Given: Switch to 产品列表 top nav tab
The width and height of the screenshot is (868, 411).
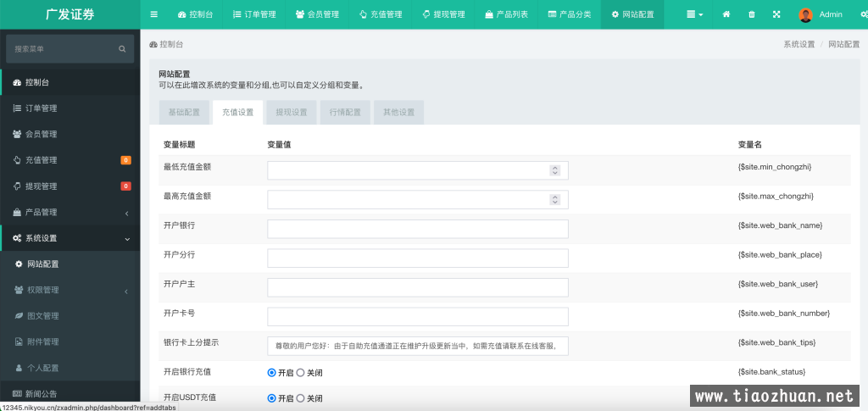Looking at the screenshot, I should click(x=507, y=14).
